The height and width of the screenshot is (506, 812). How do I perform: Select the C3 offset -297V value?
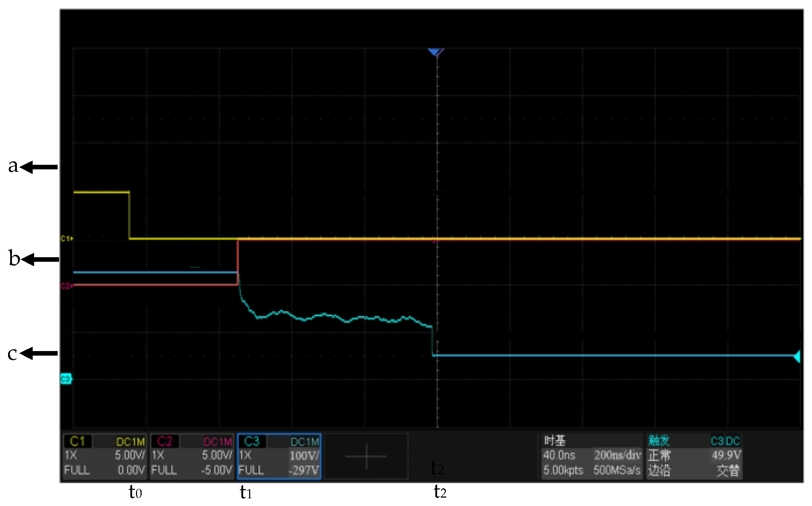[x=304, y=470]
